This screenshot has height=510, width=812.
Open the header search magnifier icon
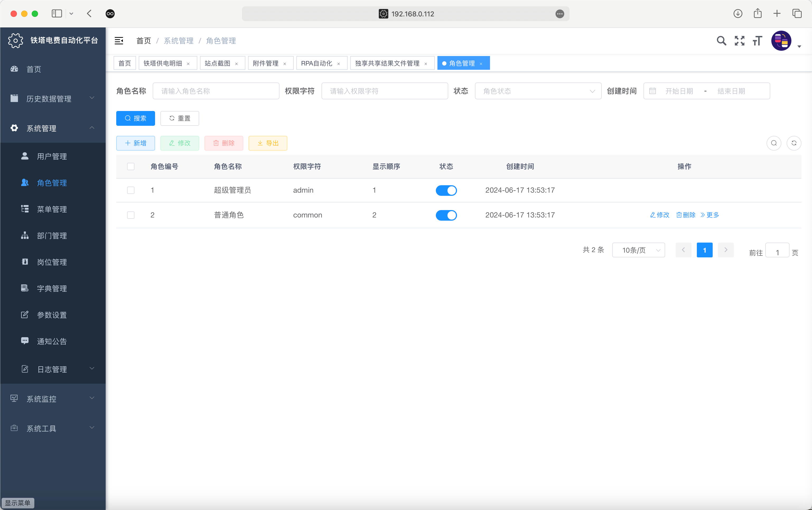click(x=721, y=41)
